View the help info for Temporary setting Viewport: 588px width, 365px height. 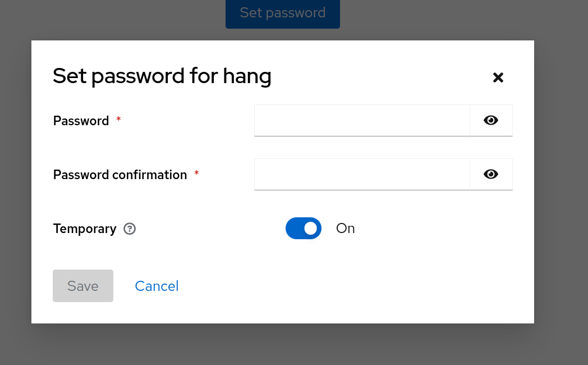click(130, 229)
